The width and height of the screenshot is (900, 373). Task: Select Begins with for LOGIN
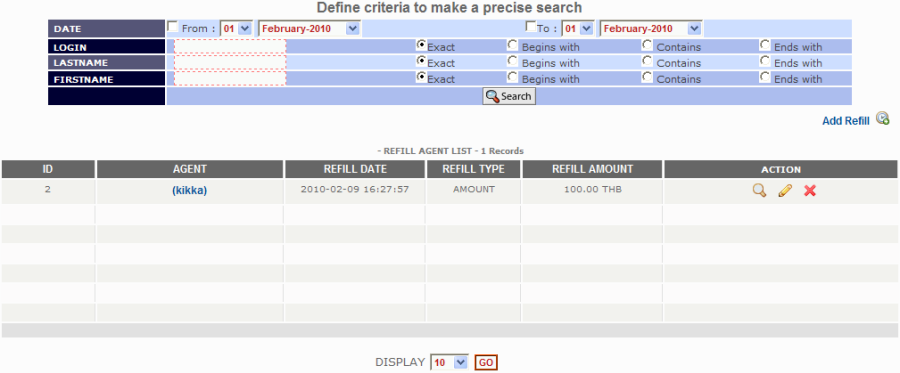(513, 44)
